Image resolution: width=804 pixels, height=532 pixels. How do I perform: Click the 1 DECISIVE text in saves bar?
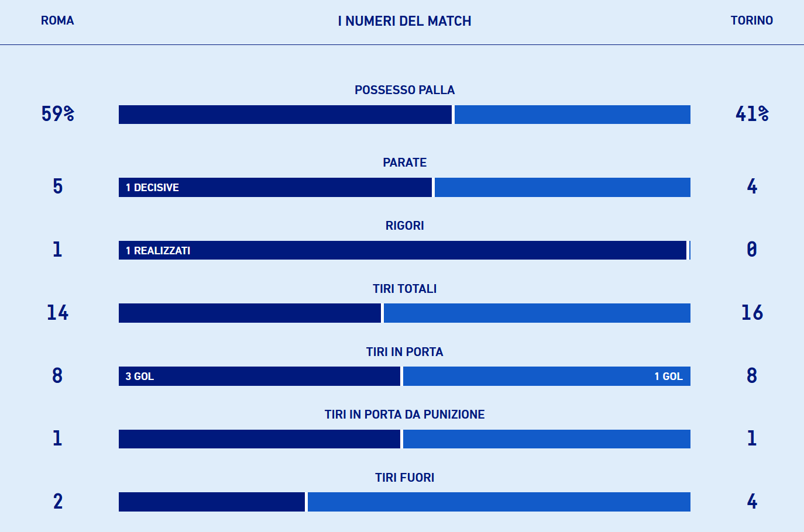click(152, 188)
